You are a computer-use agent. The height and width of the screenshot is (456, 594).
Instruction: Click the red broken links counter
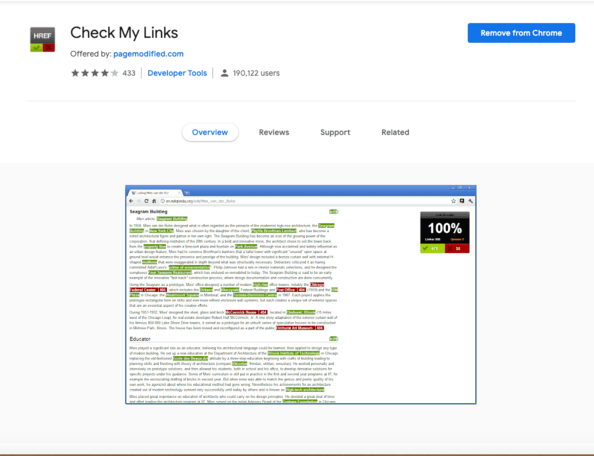pos(457,248)
